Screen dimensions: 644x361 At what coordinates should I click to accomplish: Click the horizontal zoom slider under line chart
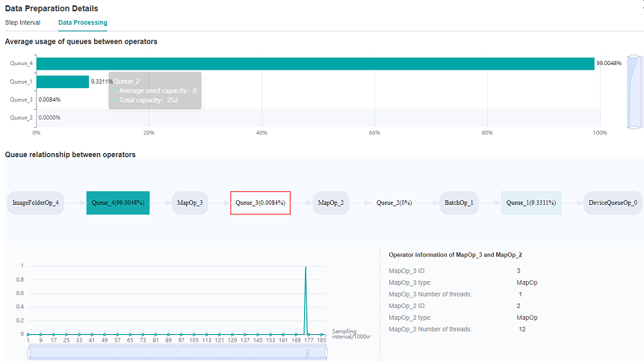[x=178, y=354]
